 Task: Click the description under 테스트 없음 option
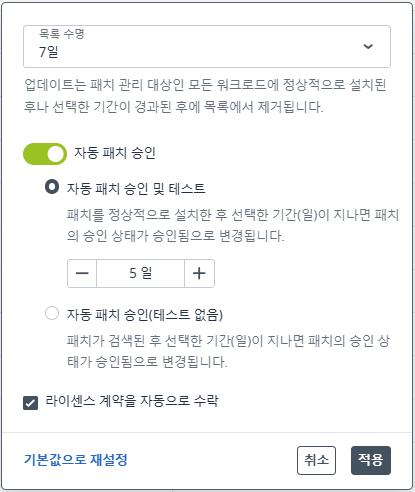click(228, 351)
